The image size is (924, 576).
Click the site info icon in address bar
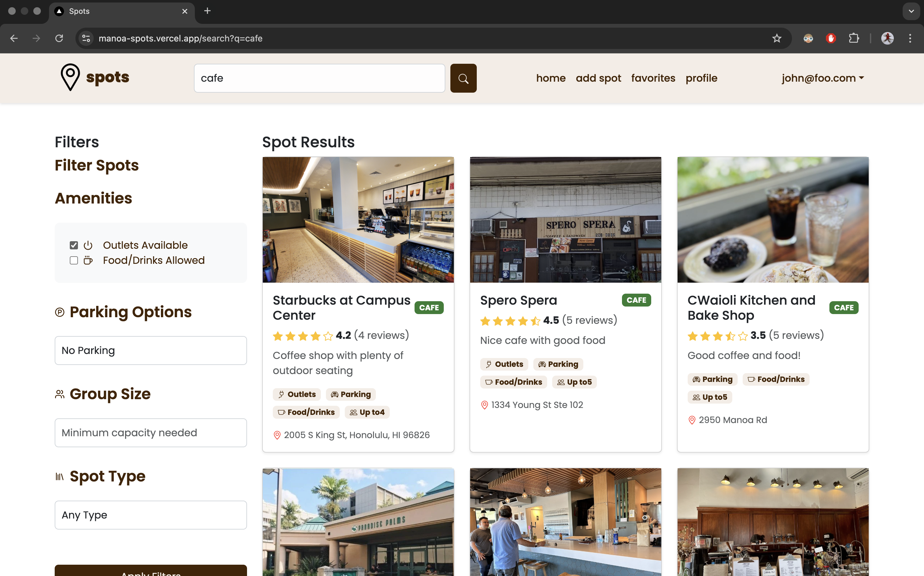point(86,38)
